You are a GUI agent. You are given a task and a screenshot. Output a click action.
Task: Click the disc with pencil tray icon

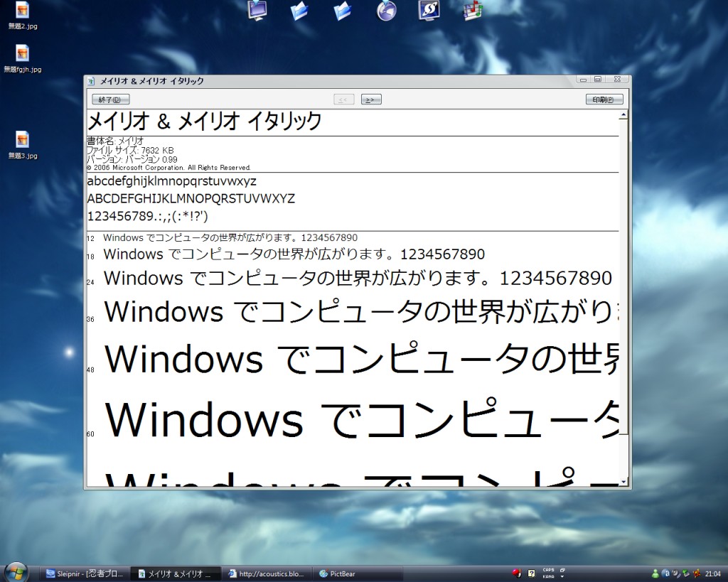pos(675,574)
